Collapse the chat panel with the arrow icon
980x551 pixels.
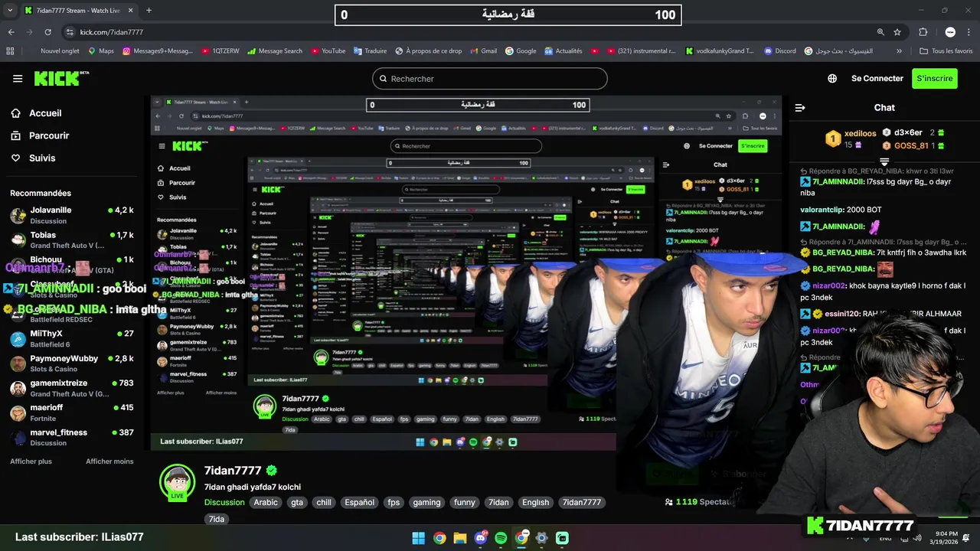[800, 108]
